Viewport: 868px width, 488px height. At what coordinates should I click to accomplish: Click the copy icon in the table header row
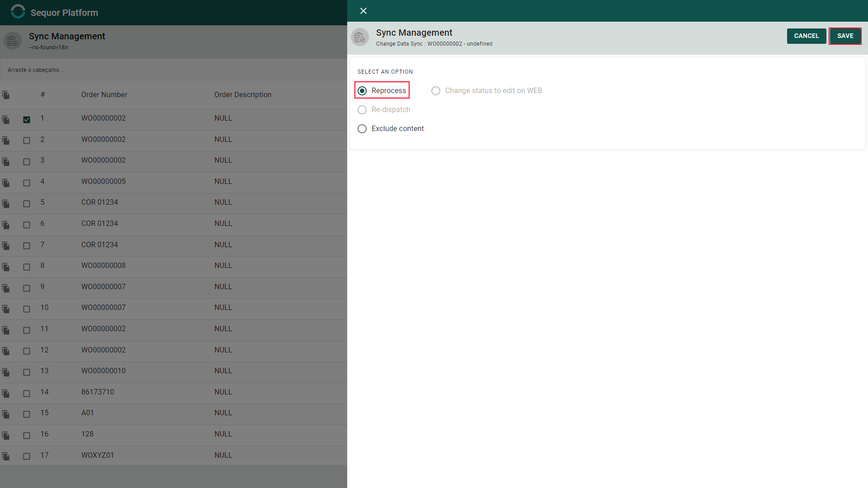(6, 95)
